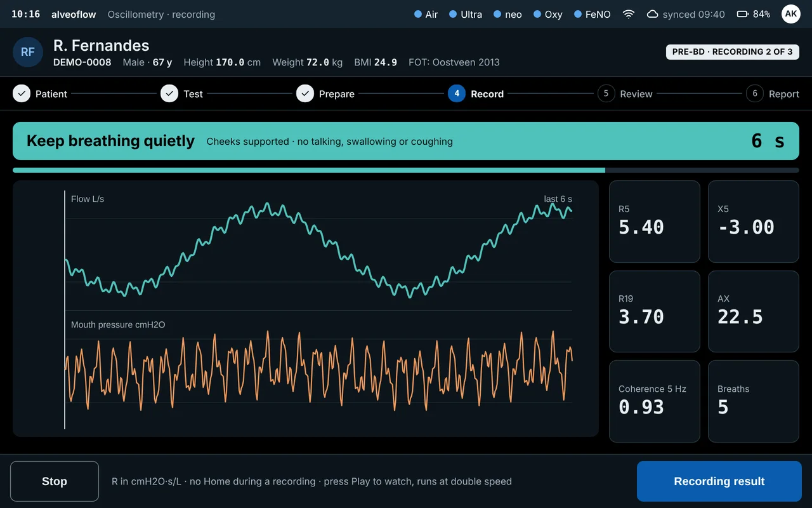Click the Test step checkmark icon
This screenshot has width=812, height=508.
pos(169,94)
